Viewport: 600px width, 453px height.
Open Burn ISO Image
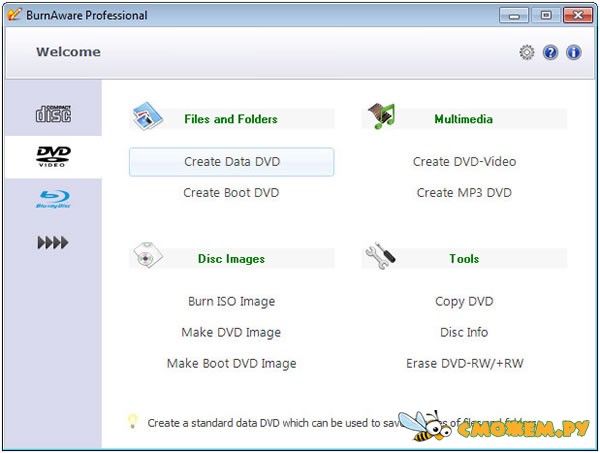click(x=232, y=301)
